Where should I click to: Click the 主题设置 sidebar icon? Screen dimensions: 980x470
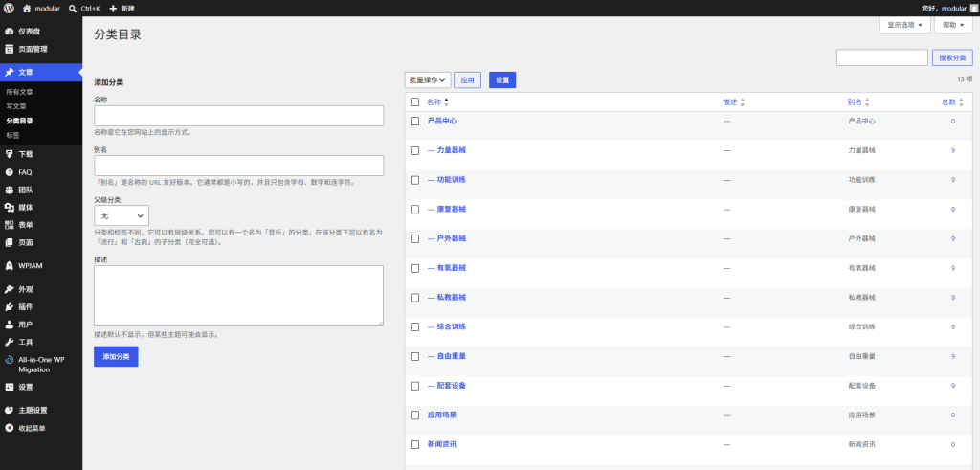[x=9, y=410]
